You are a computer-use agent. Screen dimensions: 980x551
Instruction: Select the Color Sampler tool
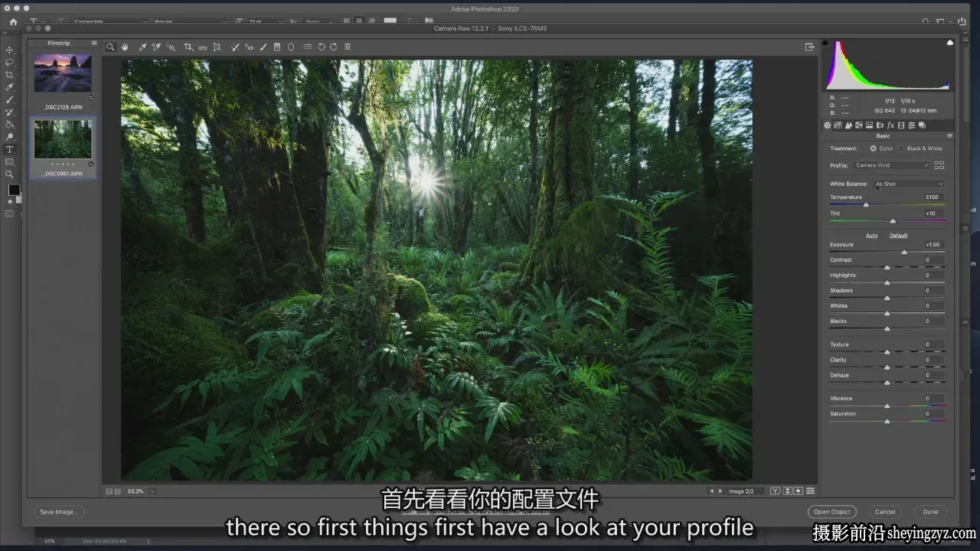(x=156, y=47)
